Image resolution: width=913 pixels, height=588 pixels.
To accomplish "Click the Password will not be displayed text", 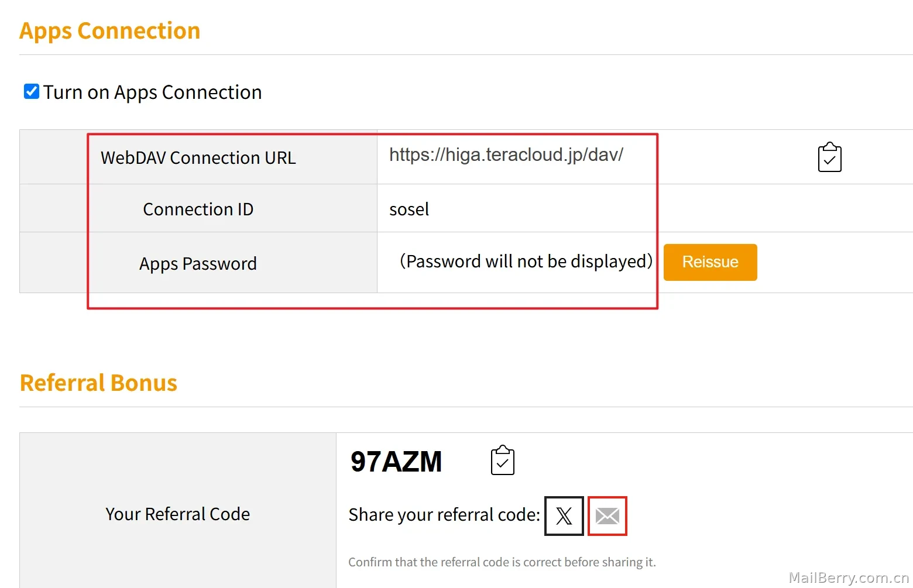I will [x=526, y=261].
